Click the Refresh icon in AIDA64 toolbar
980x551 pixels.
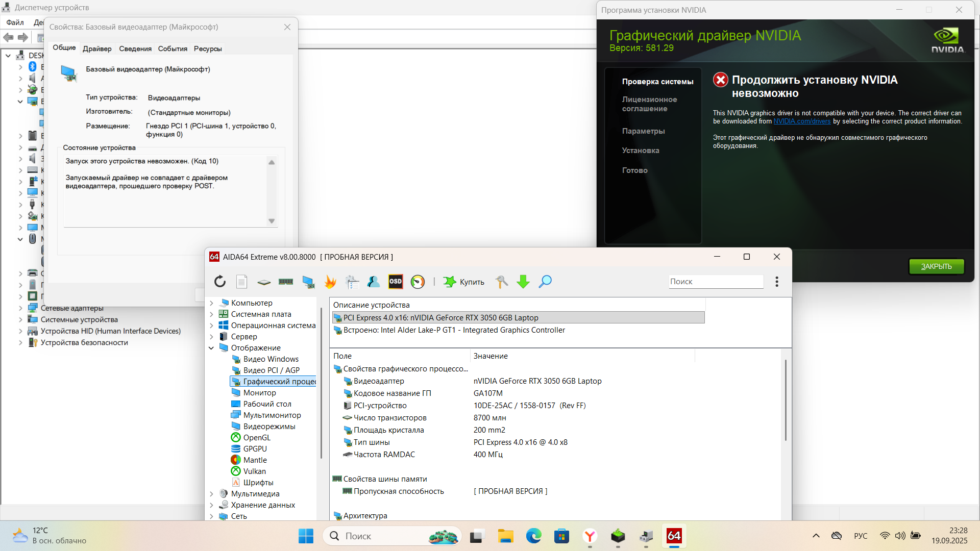220,282
